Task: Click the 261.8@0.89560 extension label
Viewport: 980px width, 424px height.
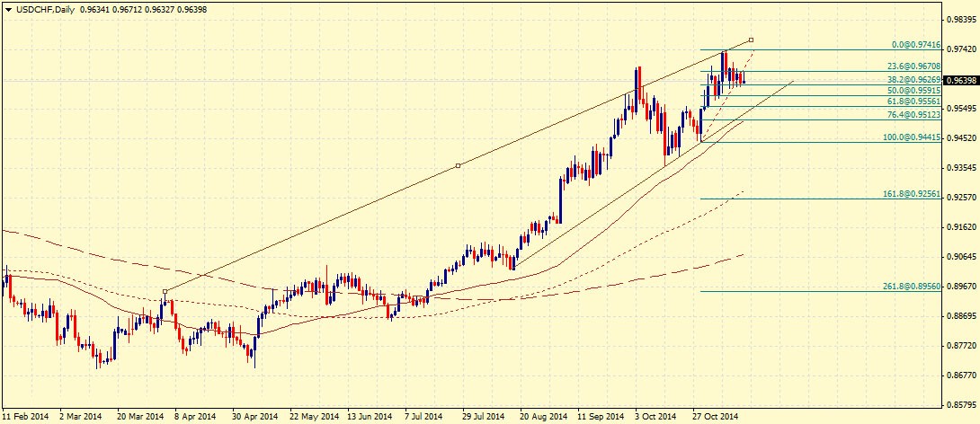Action: tap(912, 286)
